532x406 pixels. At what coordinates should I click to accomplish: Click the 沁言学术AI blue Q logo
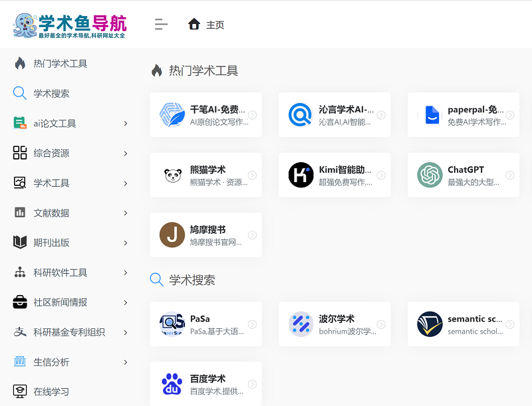301,114
